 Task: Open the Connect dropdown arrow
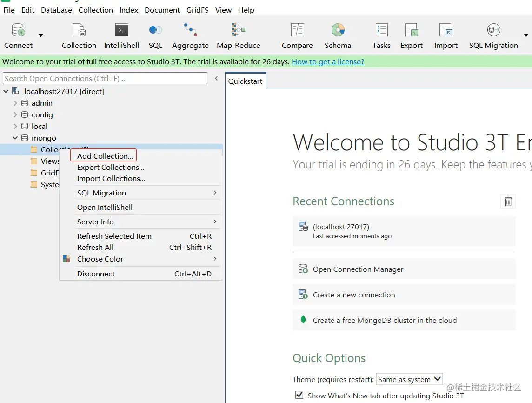tap(41, 35)
